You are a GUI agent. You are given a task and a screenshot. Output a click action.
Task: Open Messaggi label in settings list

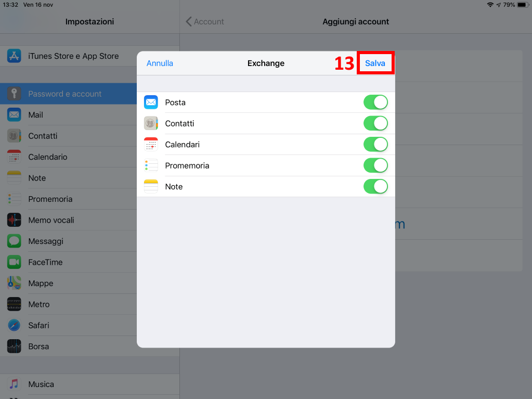(x=46, y=241)
